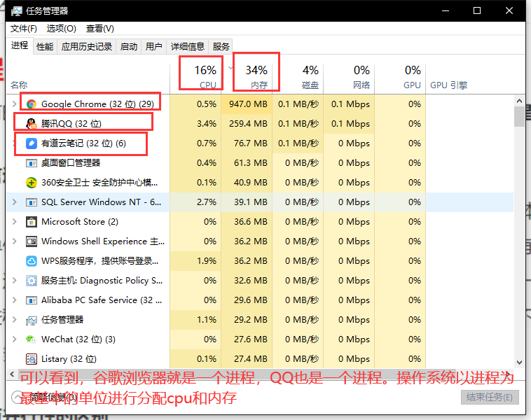Image resolution: width=531 pixels, height=420 pixels.
Task: Switch to the 应用历史记录 tab
Action: (87, 47)
